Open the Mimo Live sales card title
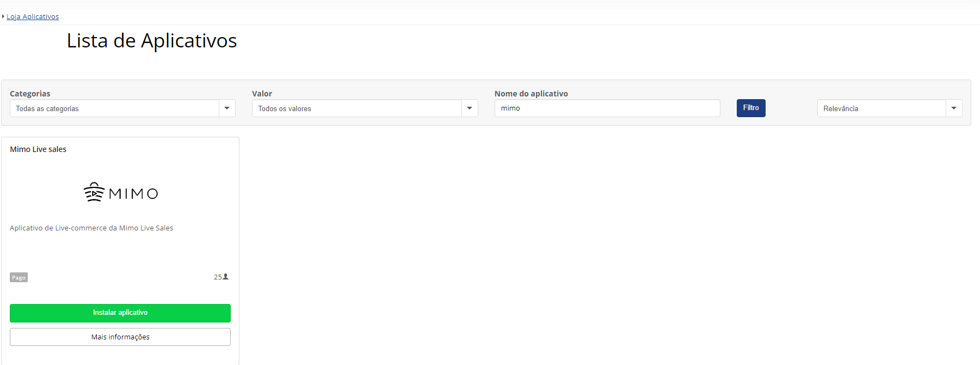 click(38, 149)
